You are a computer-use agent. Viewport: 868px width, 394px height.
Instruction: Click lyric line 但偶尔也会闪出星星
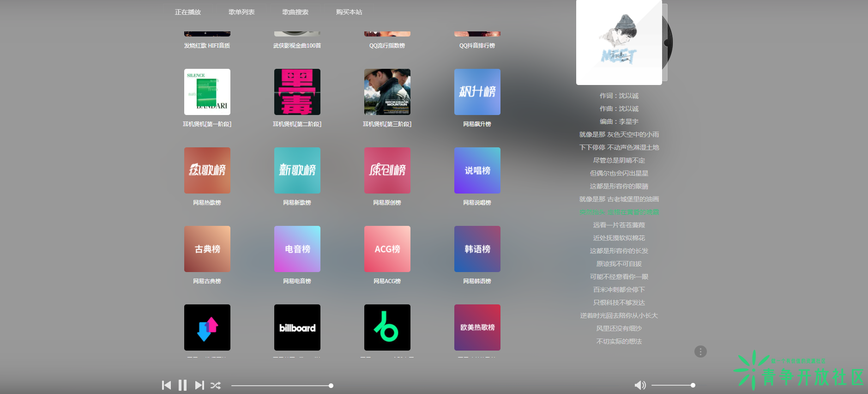(619, 173)
